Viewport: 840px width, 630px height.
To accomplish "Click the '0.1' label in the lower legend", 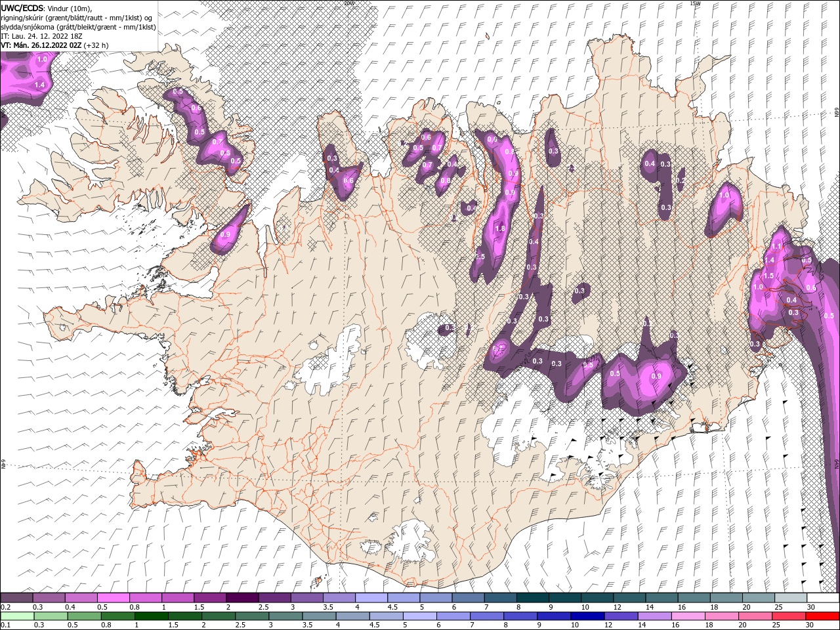I will [x=5, y=625].
